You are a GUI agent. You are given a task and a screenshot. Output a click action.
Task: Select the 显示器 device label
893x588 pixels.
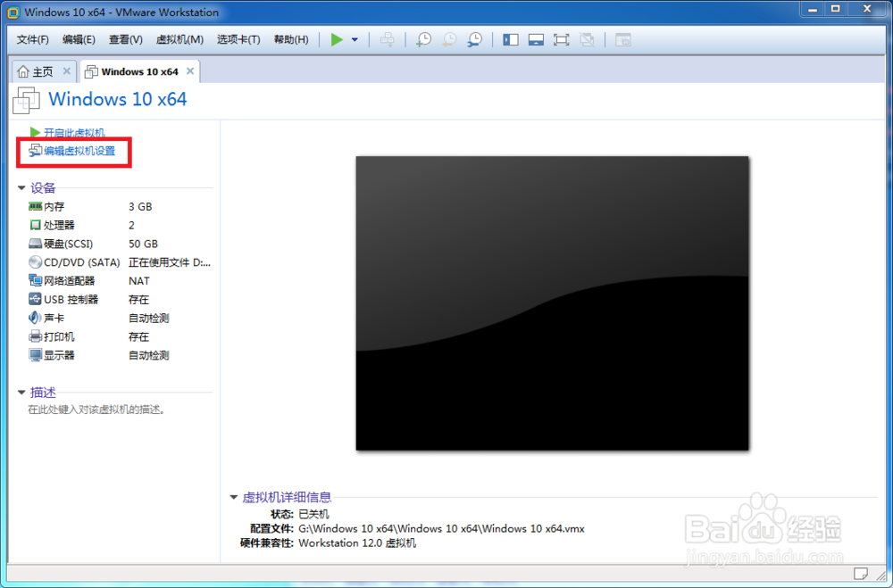pos(59,355)
